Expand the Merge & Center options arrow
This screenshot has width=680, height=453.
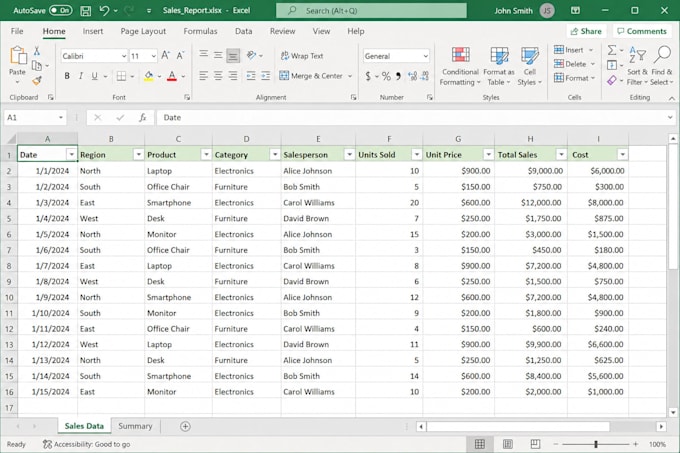tap(350, 76)
